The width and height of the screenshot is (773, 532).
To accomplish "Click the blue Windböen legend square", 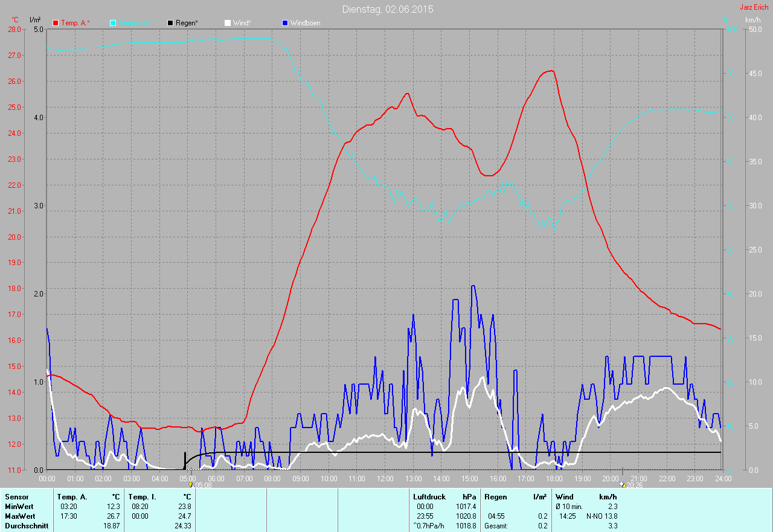I will [285, 23].
